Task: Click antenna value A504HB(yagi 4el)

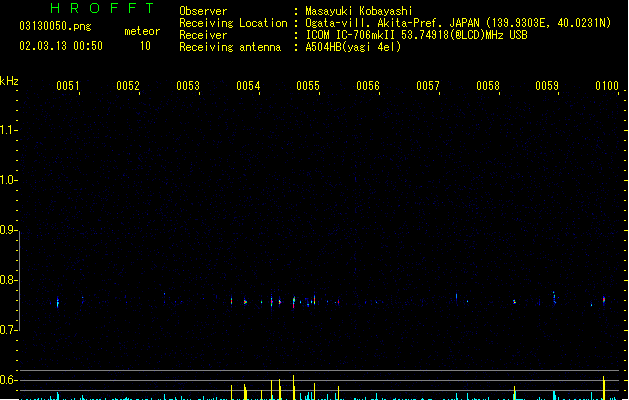Action: pyautogui.click(x=353, y=47)
